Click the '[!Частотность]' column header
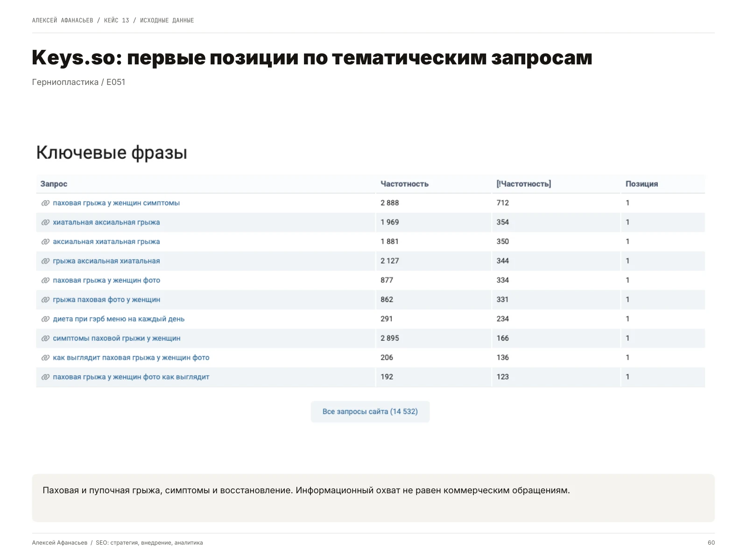Viewport: 747px width, 560px height. tap(524, 184)
